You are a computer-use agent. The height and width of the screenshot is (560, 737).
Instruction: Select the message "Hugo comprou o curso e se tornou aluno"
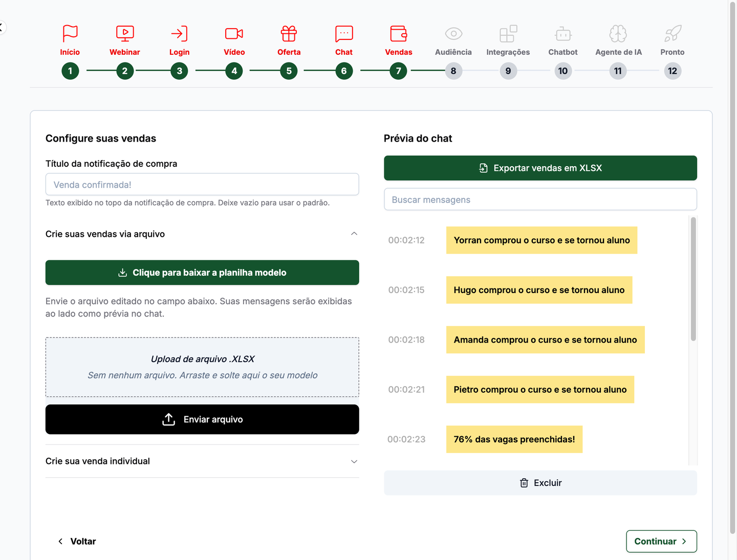pos(539,290)
